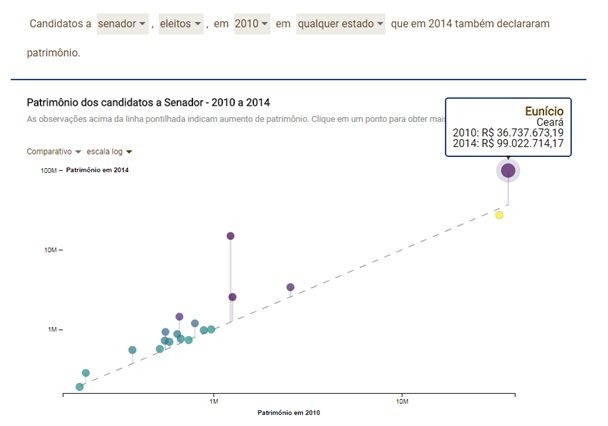
Task: Click the highlighted Eunício purple data point
Action: (508, 170)
